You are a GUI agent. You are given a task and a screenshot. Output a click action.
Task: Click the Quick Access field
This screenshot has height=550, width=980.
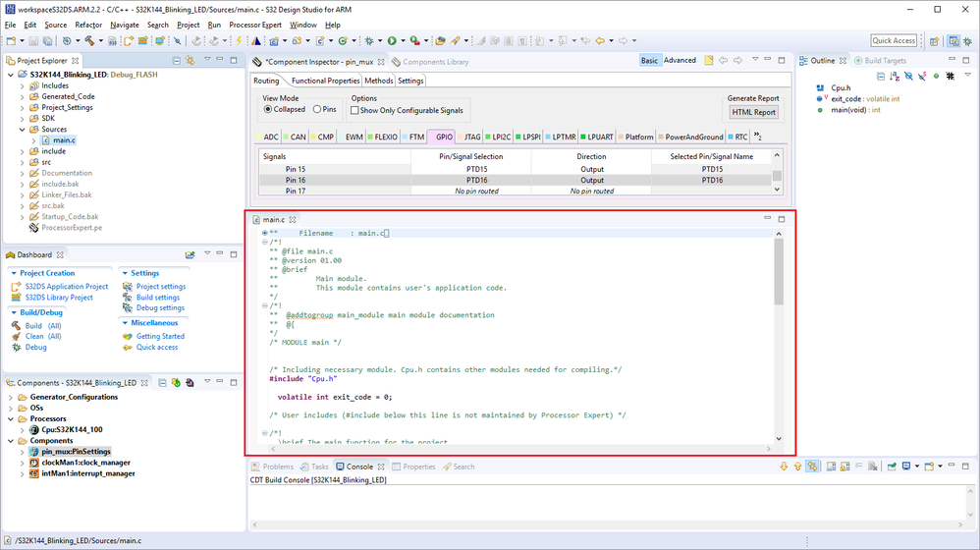pyautogui.click(x=894, y=40)
